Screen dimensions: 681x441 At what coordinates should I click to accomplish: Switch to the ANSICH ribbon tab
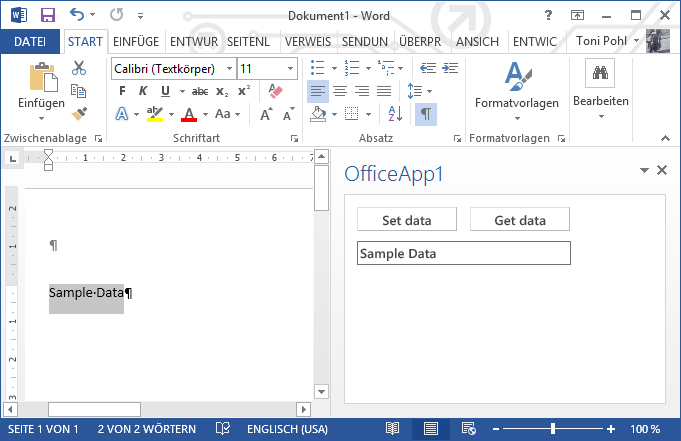pyautogui.click(x=477, y=42)
